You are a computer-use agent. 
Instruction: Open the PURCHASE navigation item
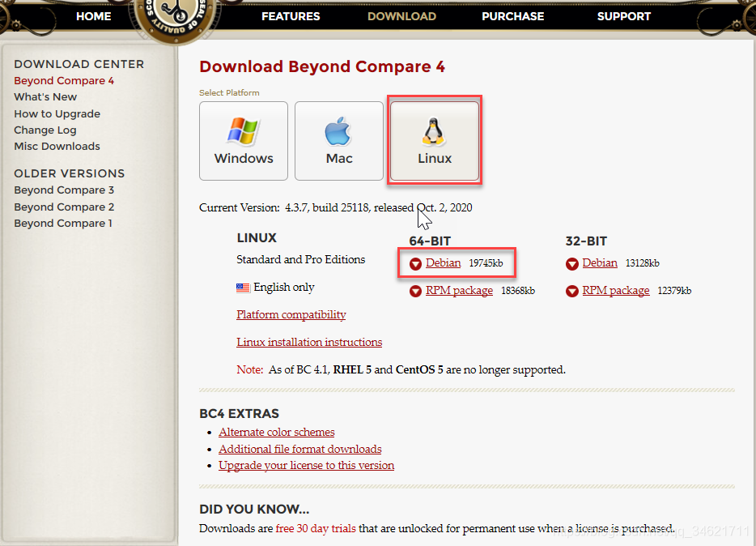pos(513,16)
